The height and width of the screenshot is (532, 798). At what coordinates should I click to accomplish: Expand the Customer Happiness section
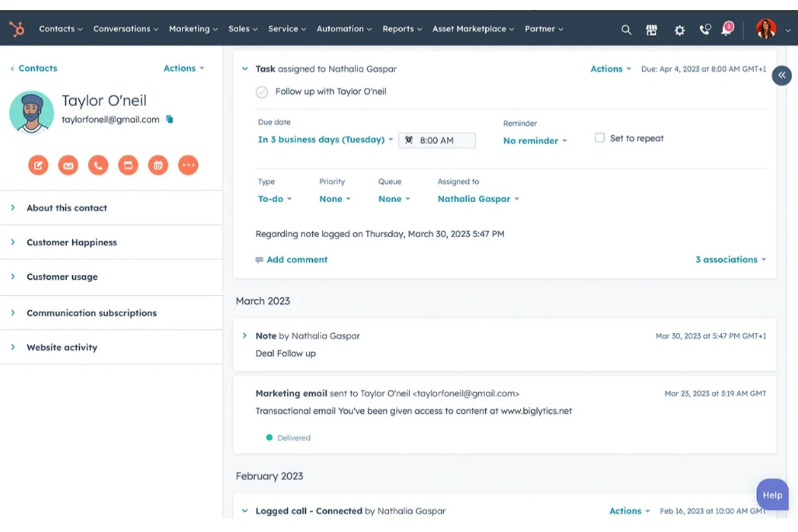point(72,242)
